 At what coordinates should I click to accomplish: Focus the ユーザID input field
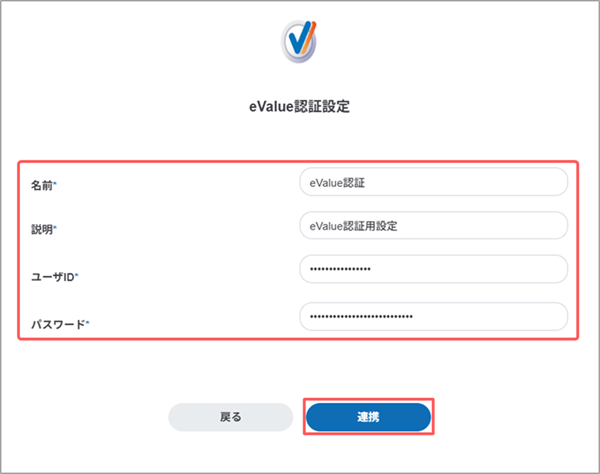pyautogui.click(x=434, y=269)
